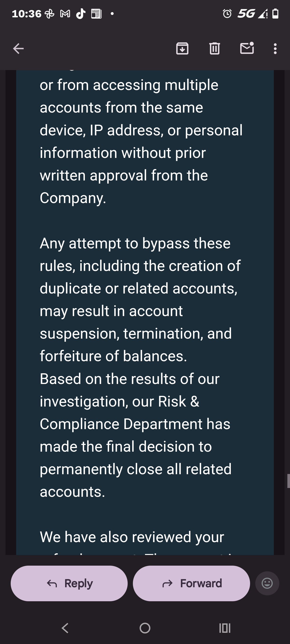Screen dimensions: 290x644
Task: Tap the Reply button
Action: (69, 583)
